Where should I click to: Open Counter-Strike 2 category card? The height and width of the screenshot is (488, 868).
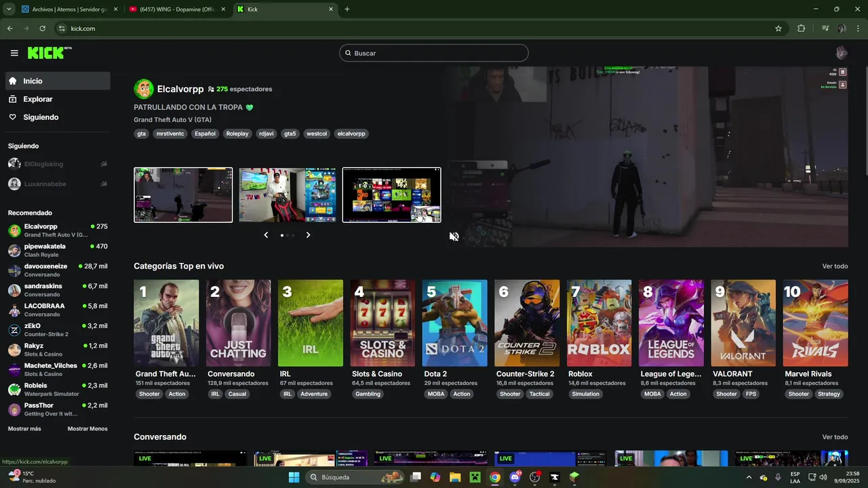tap(527, 323)
